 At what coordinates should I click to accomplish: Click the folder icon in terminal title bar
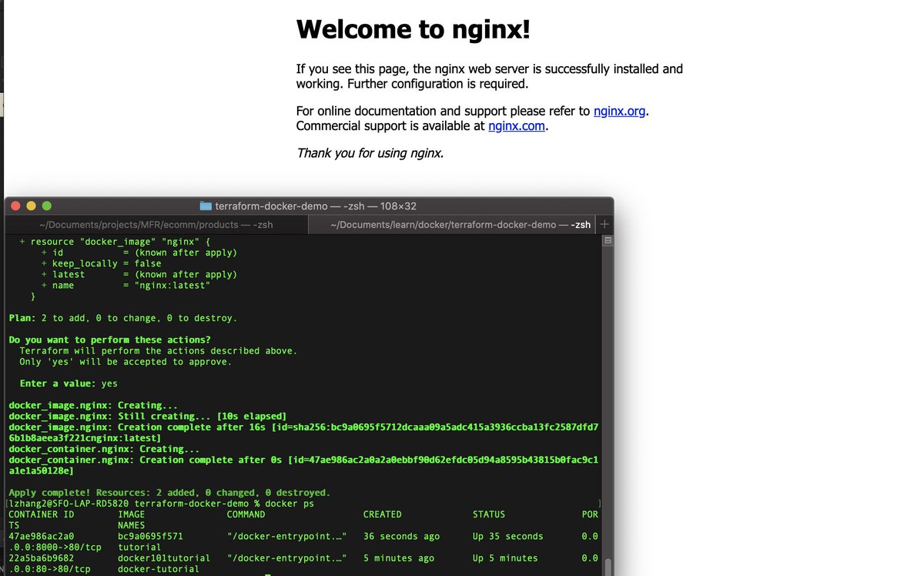(206, 206)
